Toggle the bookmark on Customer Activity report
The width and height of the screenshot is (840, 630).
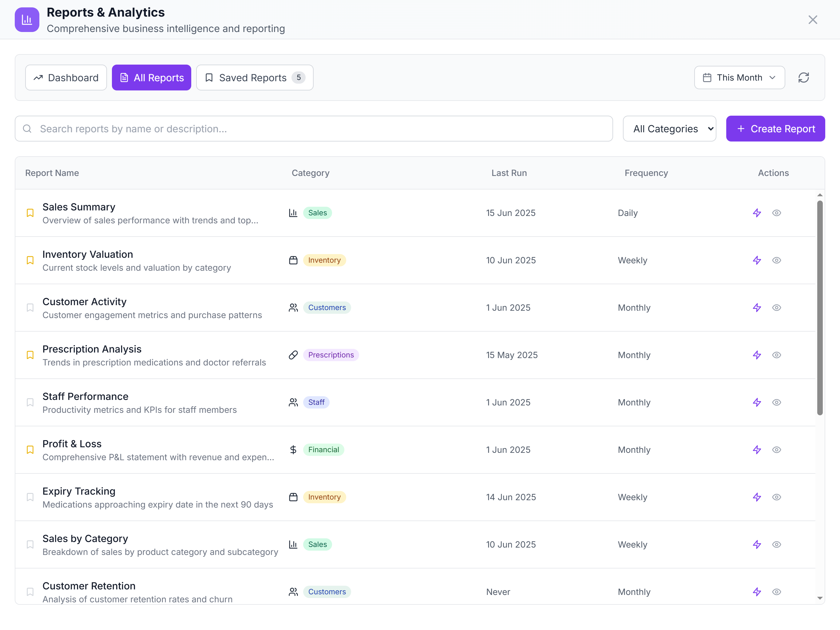click(x=30, y=308)
